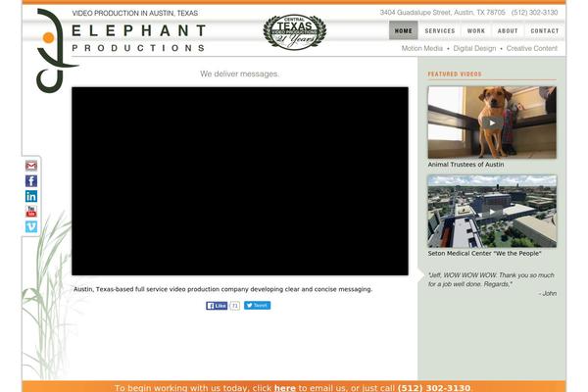Open the LinkedIn icon in social sidebar

pos(31,196)
